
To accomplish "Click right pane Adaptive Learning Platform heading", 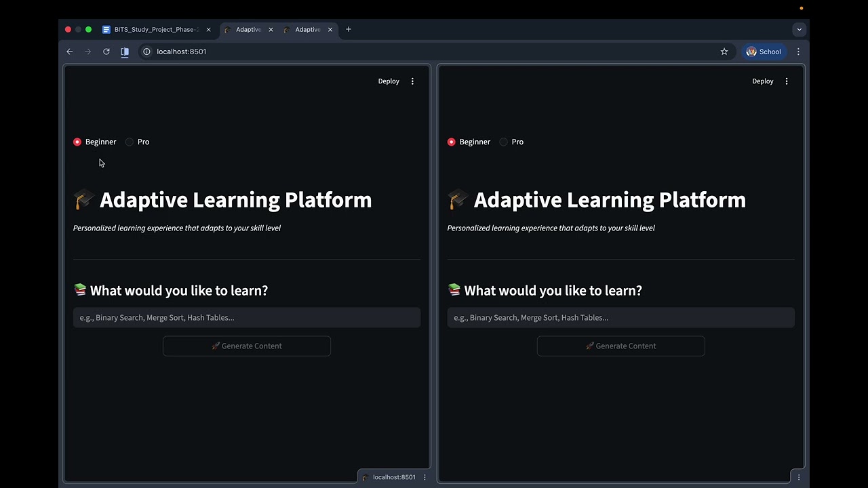I will 610,199.
